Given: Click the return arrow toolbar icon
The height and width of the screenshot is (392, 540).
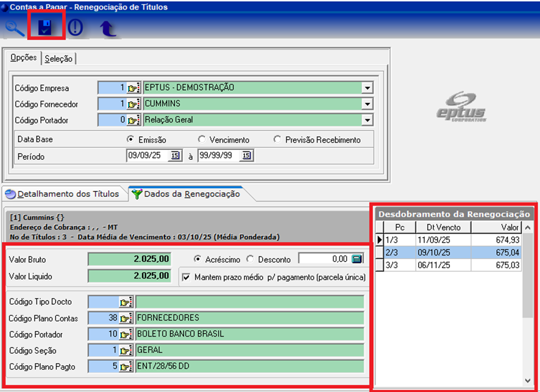Looking at the screenshot, I should coord(108,28).
